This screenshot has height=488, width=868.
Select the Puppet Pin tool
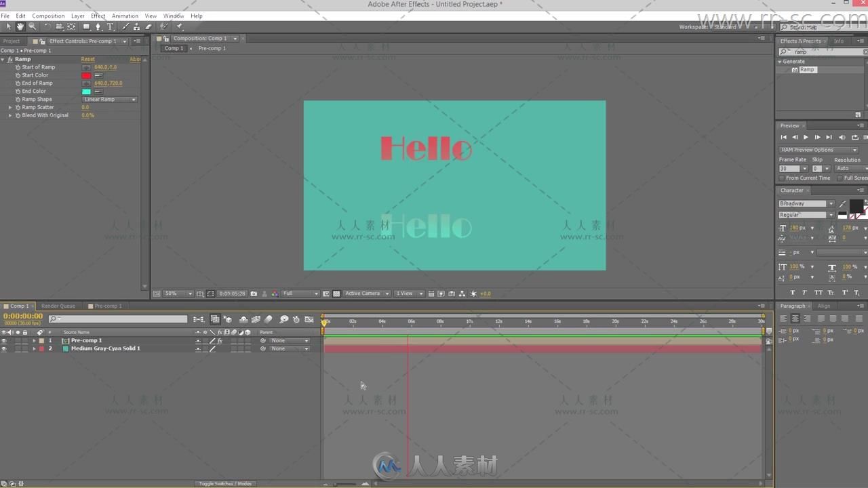(x=179, y=26)
